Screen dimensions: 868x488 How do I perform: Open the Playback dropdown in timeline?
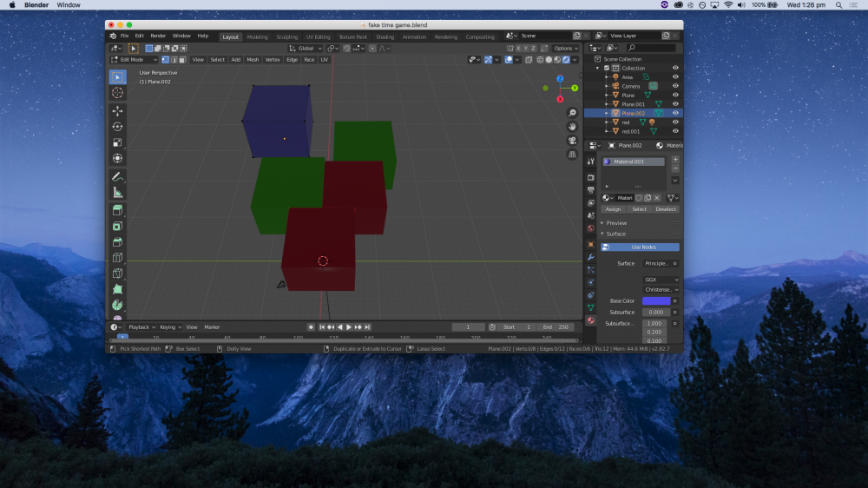click(141, 327)
